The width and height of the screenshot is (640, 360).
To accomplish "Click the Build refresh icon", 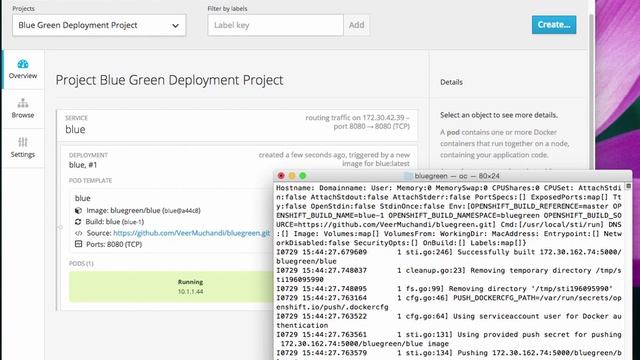I will 78,222.
